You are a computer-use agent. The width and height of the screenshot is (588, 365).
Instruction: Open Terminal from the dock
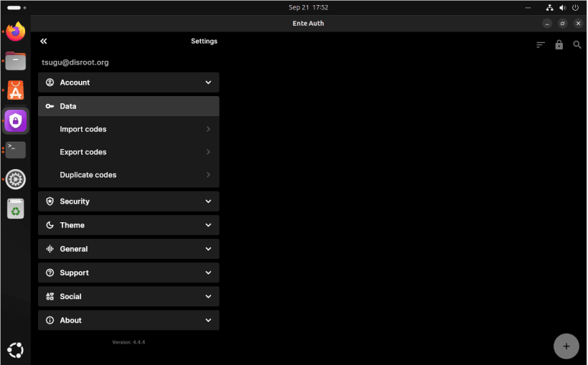click(x=15, y=150)
